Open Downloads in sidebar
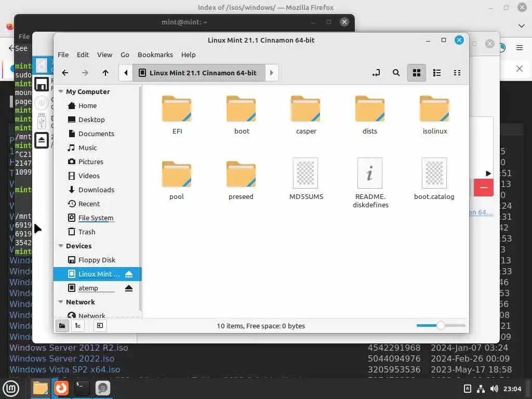This screenshot has width=532, height=399. point(97,190)
